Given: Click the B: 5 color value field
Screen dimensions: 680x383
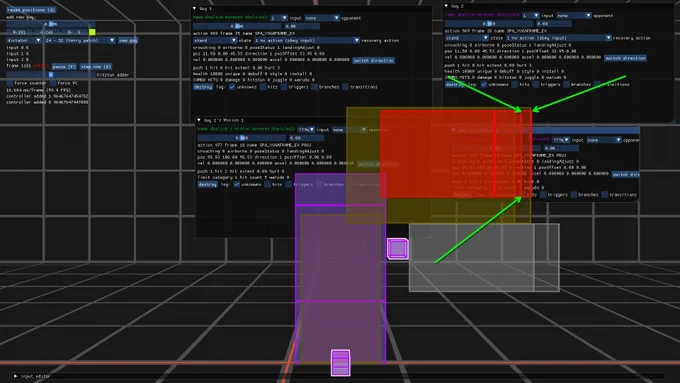Looking at the screenshot, I should point(74,32).
